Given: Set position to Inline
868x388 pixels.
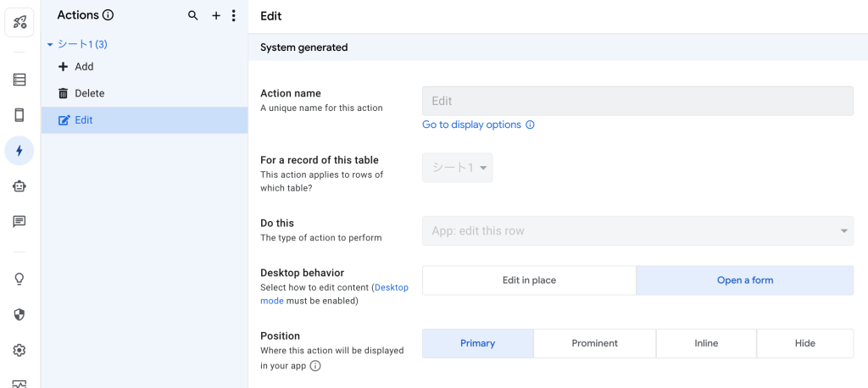Looking at the screenshot, I should click(x=705, y=343).
